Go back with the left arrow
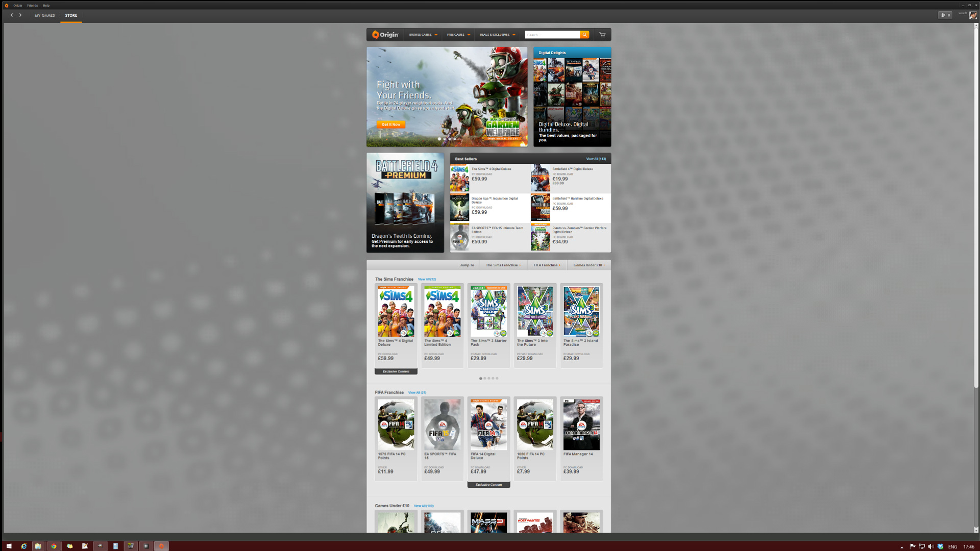 click(x=12, y=15)
